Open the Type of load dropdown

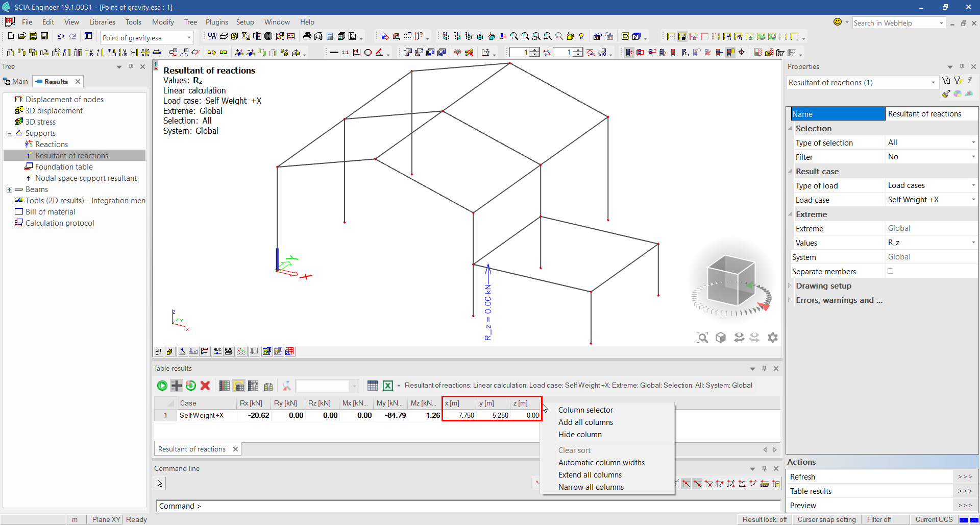pos(973,185)
